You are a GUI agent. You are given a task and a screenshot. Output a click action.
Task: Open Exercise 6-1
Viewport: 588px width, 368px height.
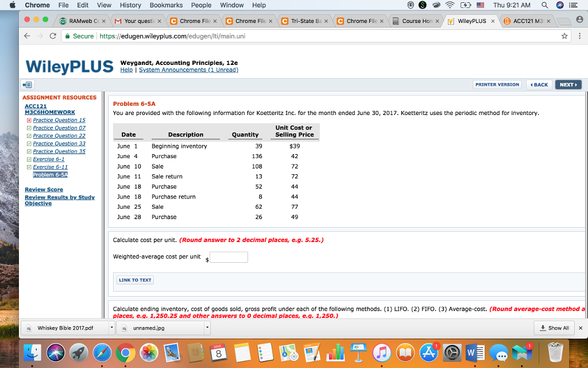coord(49,159)
